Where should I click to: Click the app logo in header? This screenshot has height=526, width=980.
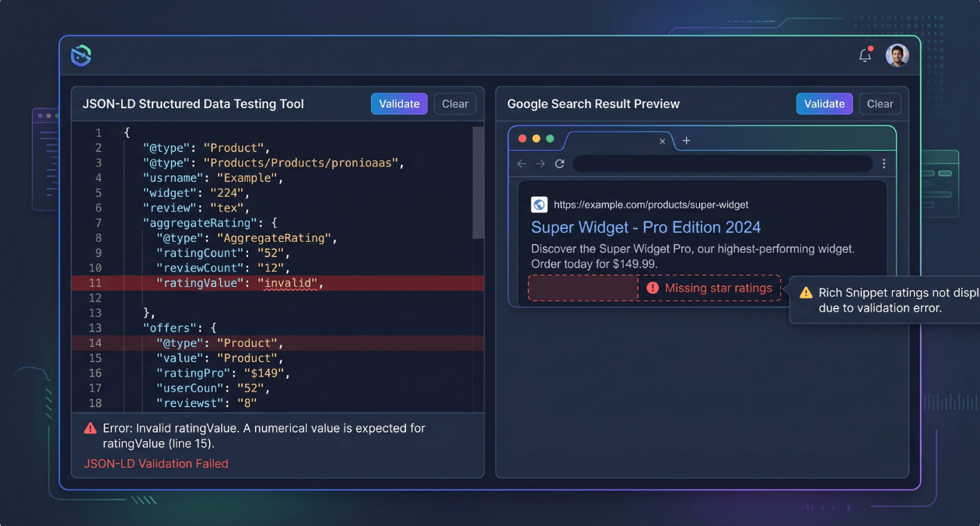coord(81,55)
